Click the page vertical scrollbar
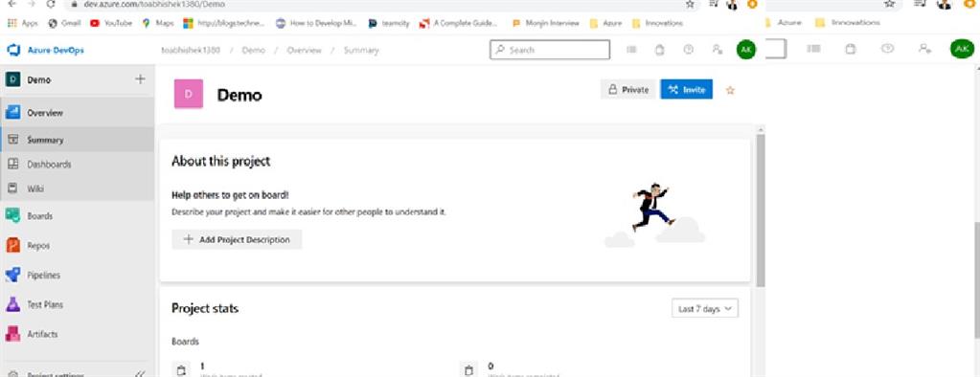This screenshot has height=377, width=980. (761, 210)
